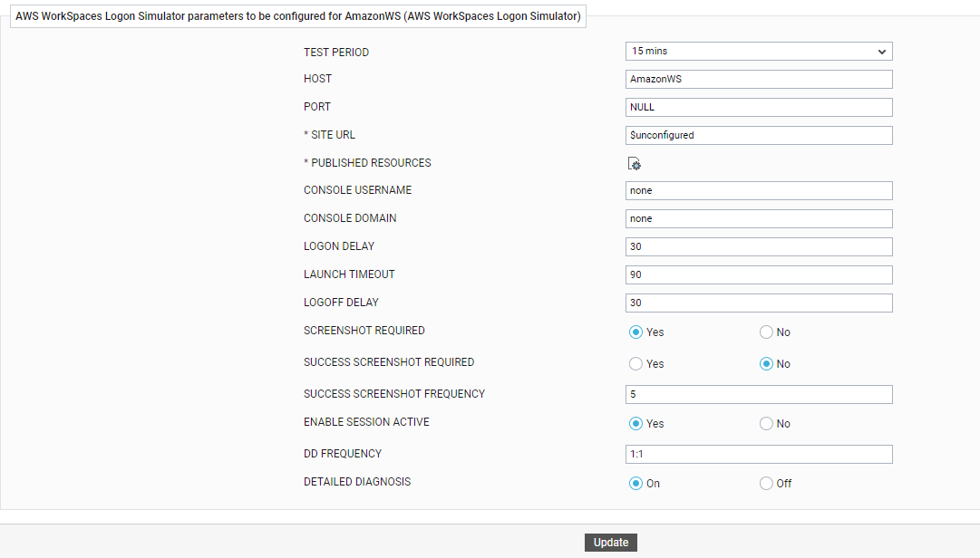
Task: Turn Detailed Diagnosis Off
Action: tap(766, 484)
